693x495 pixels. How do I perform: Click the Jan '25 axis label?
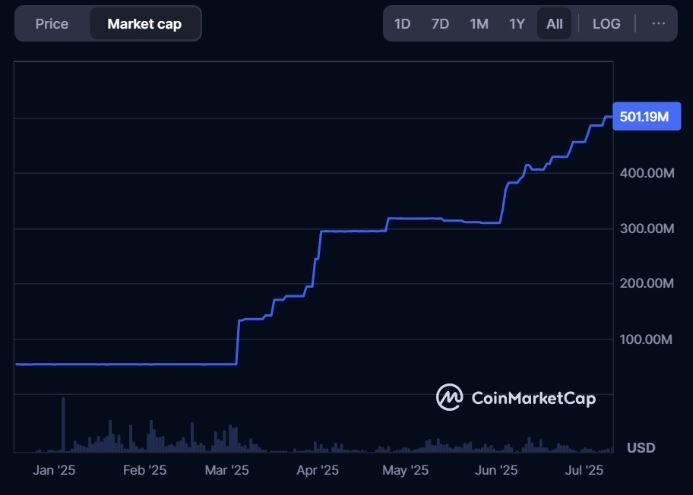(x=54, y=469)
